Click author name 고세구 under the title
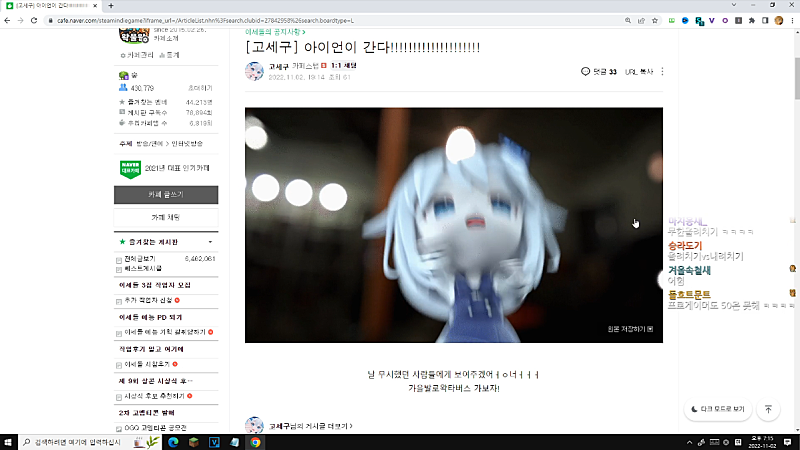 click(x=279, y=66)
